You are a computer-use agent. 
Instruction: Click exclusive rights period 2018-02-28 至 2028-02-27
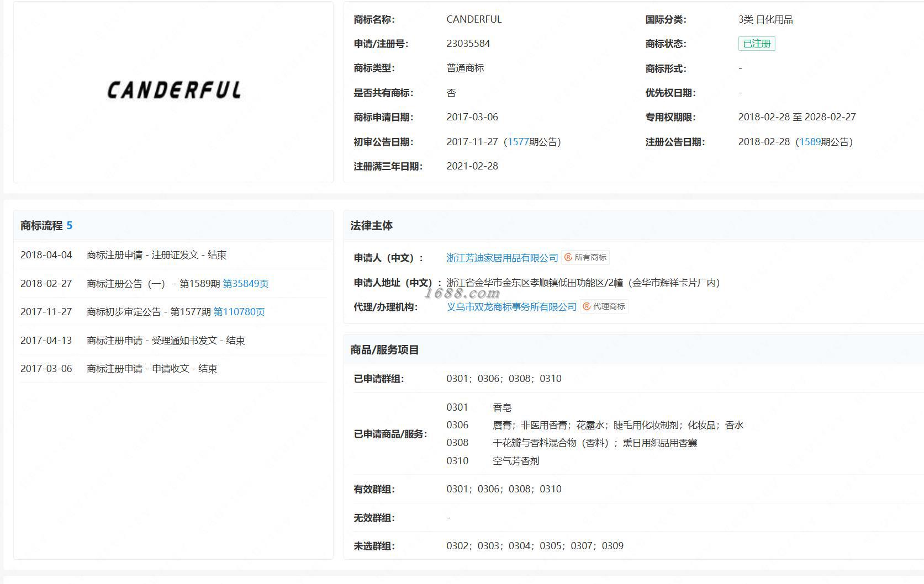click(x=797, y=117)
